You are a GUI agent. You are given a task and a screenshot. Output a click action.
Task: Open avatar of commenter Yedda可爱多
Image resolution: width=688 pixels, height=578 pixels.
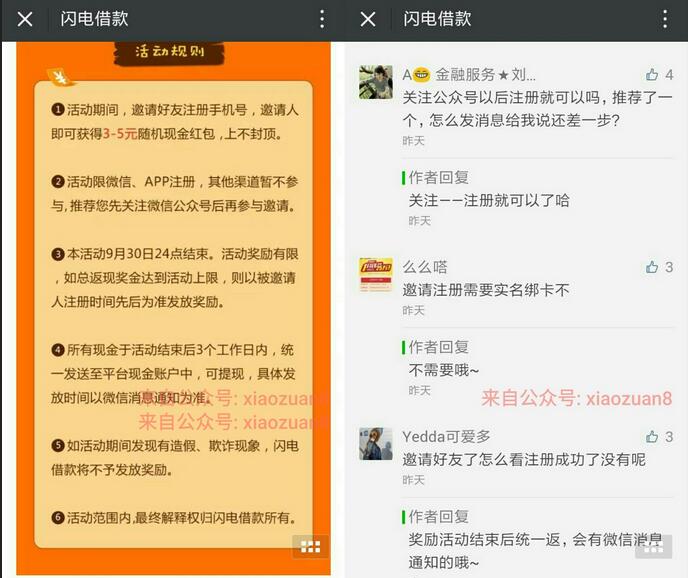click(x=376, y=444)
